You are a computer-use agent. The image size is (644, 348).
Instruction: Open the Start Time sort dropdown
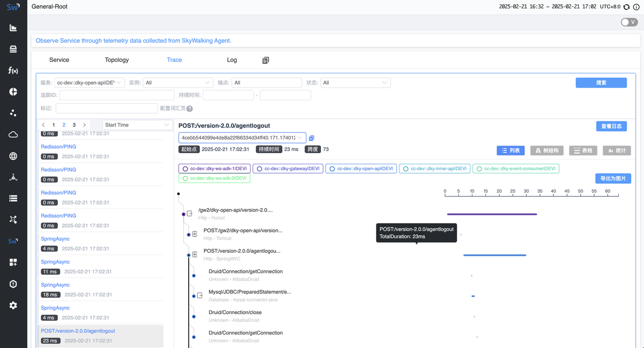click(137, 125)
